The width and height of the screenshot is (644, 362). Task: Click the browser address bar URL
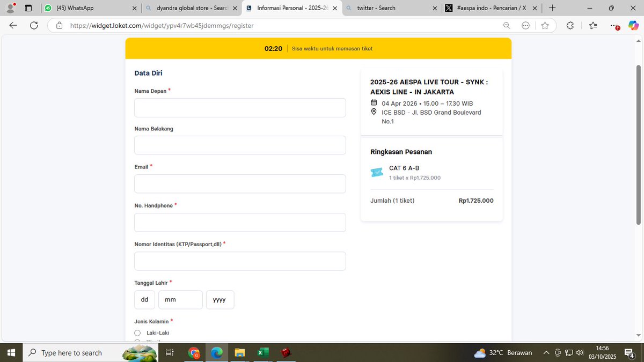tap(162, 25)
